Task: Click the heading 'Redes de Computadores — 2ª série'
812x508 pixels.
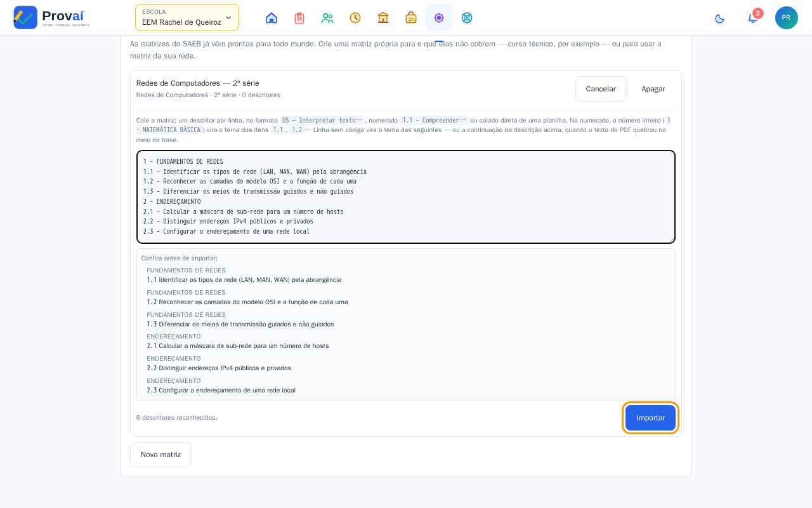Action: click(x=198, y=83)
